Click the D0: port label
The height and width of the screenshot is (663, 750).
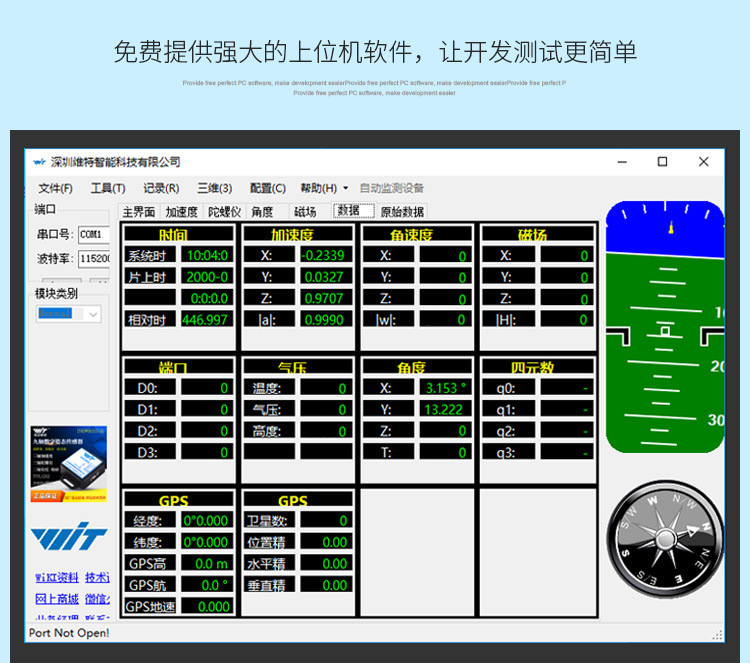(x=150, y=387)
